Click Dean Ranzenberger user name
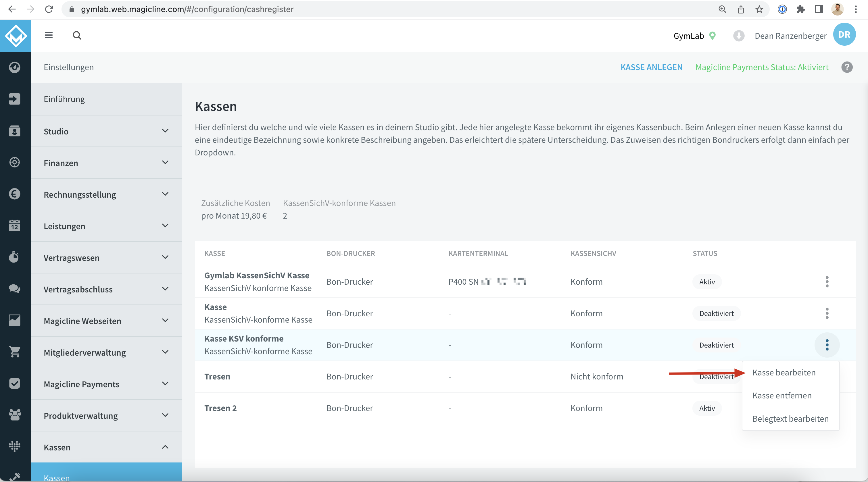Screen dimensions: 868x482 coord(790,36)
